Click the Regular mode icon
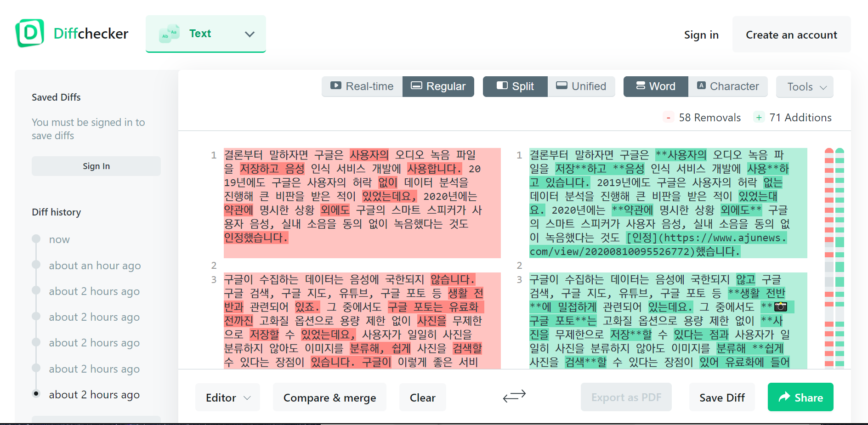Screen dimensions: 868x425 click(x=416, y=85)
